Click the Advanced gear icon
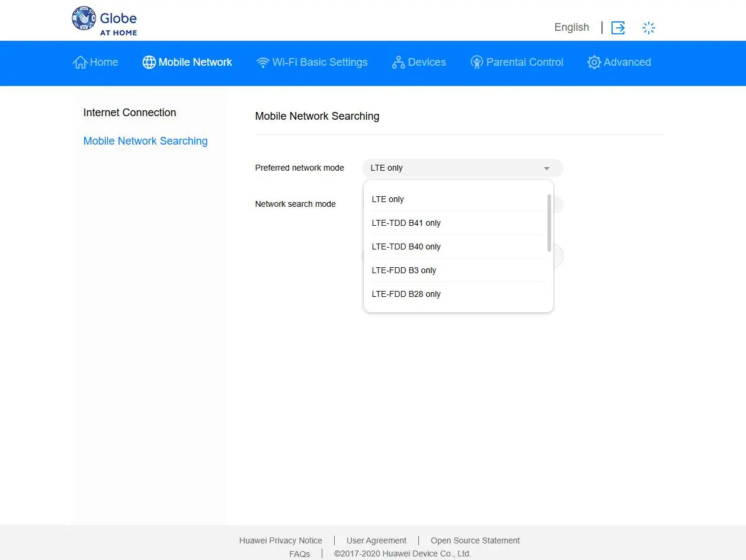This screenshot has height=560, width=746. (594, 62)
